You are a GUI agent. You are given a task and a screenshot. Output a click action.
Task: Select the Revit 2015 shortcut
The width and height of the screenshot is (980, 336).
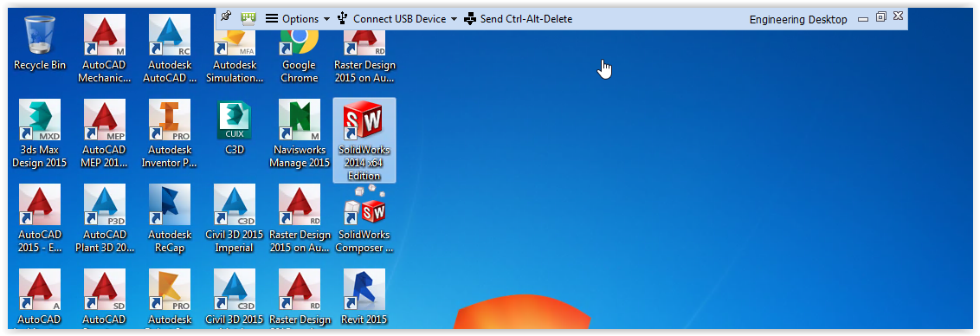pos(364,296)
